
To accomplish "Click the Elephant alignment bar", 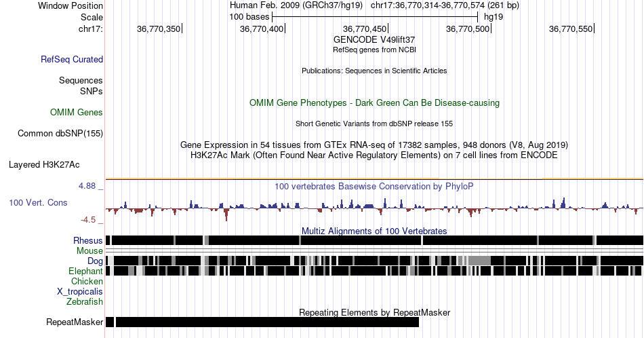I will click(x=375, y=271).
